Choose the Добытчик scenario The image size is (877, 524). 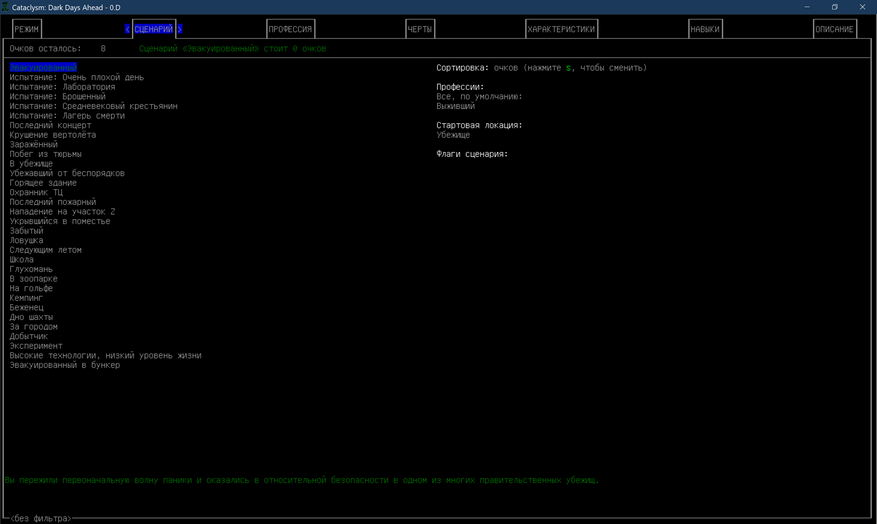29,336
